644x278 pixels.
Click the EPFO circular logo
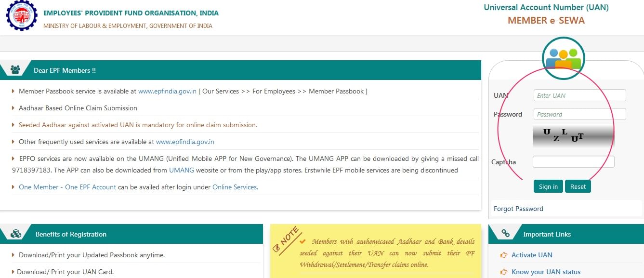coord(21,15)
